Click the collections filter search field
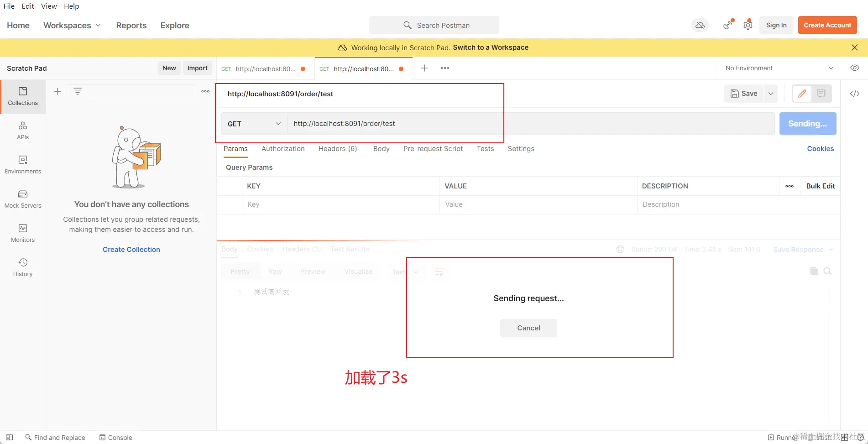Screen dimensions: 868x444 [x=132, y=91]
